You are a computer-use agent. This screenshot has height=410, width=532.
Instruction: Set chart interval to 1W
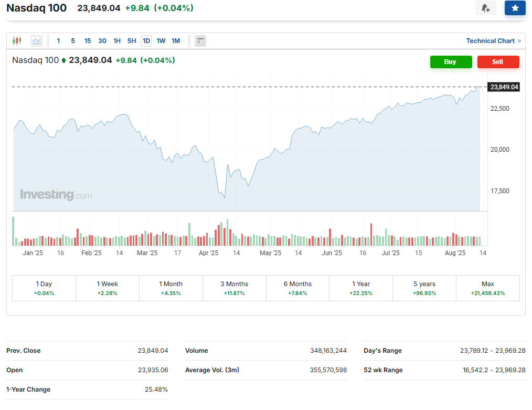click(161, 41)
